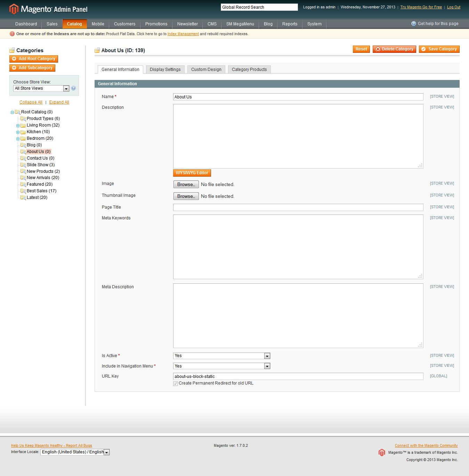Click the Kitchen folder icon
Image resolution: width=469 pixels, height=476 pixels.
tap(23, 132)
